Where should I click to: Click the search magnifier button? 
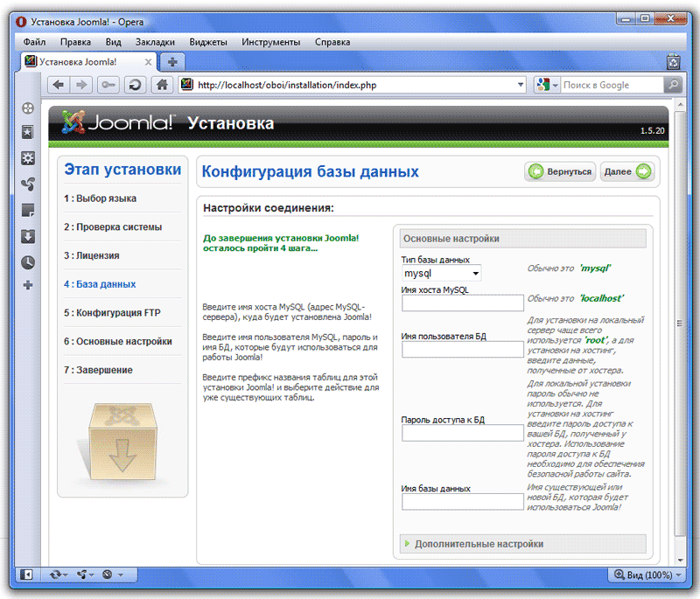point(672,85)
